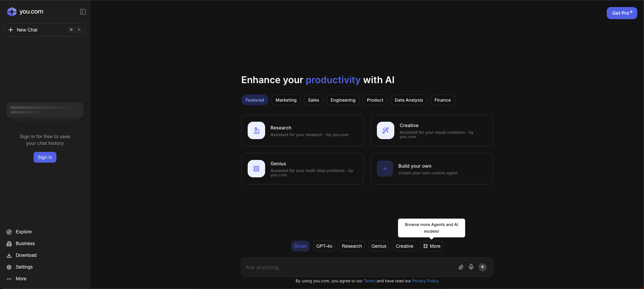Click the three-dots More icon in sidebar
Viewport: 644px width, 289px height.
coord(9,279)
